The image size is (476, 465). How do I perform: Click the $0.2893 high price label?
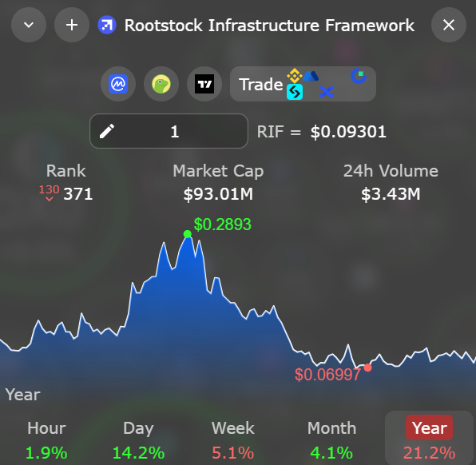pos(223,225)
